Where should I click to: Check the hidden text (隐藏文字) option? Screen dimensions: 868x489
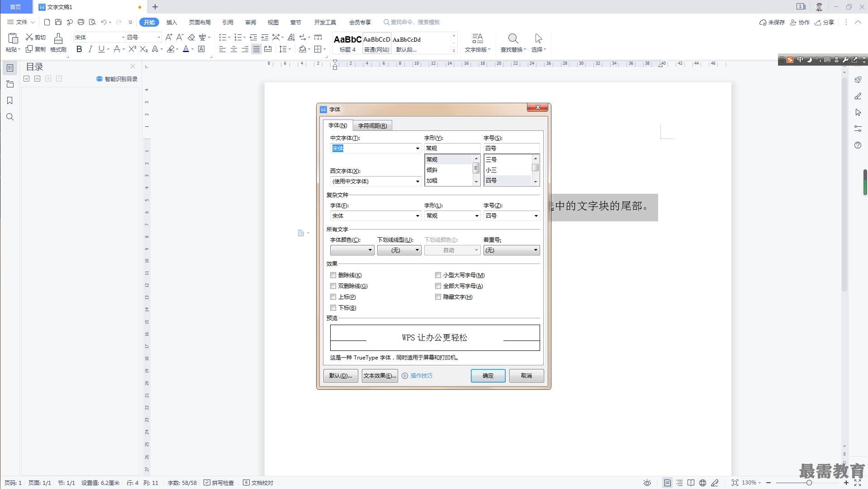[x=438, y=297]
